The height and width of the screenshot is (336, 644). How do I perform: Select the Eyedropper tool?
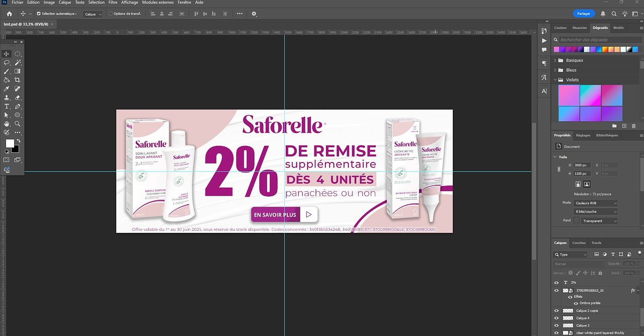[7, 89]
